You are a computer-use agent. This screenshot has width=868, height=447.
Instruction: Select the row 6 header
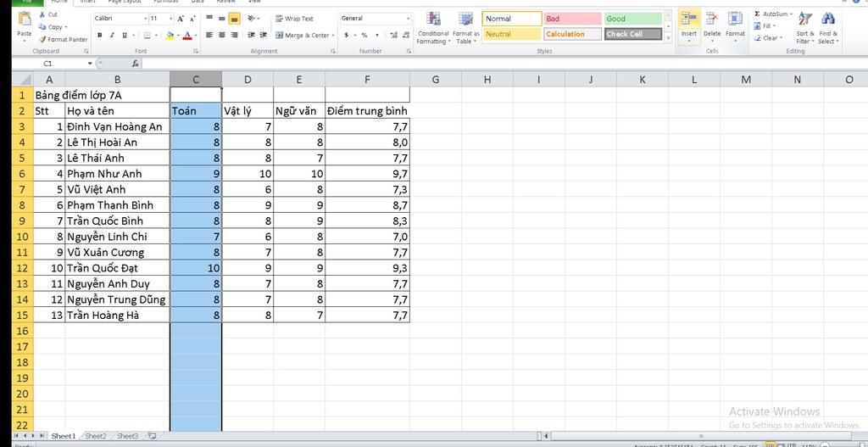click(22, 173)
